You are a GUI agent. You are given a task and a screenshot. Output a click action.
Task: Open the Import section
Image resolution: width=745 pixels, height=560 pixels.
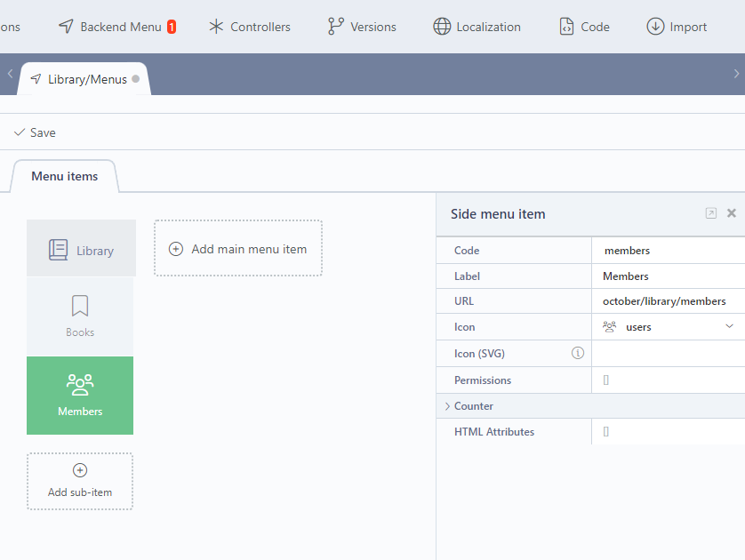(677, 27)
